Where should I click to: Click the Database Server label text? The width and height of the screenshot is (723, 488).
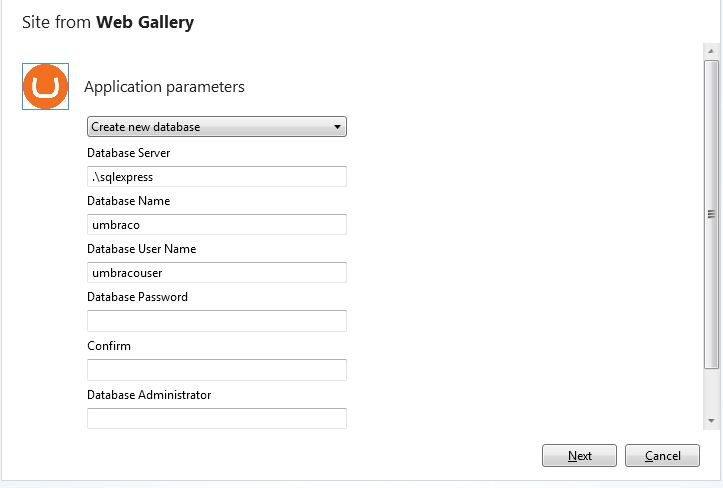tap(129, 153)
